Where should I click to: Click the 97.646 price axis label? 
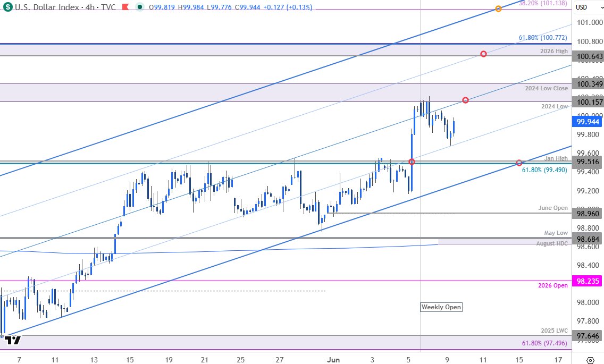(x=588, y=336)
